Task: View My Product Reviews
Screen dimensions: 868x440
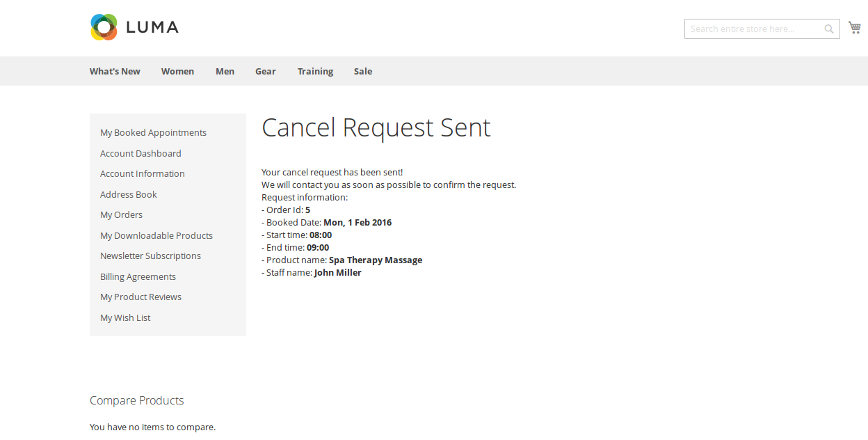Action: point(140,297)
